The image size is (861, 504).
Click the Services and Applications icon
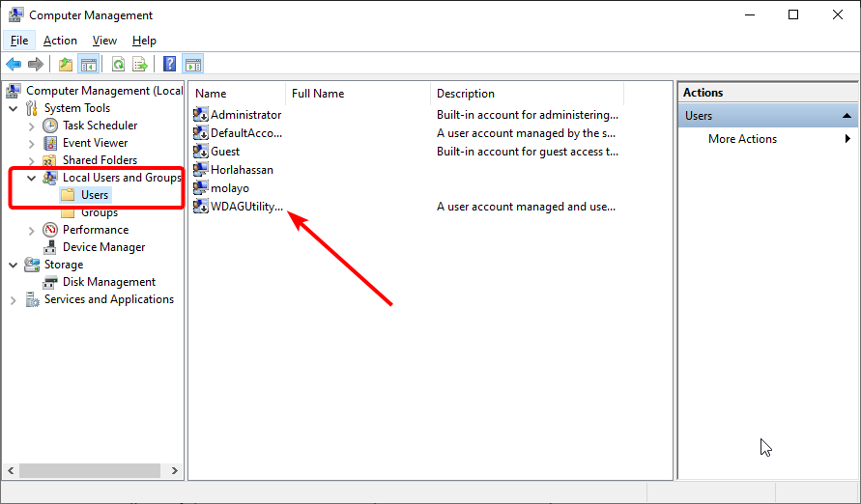point(33,299)
